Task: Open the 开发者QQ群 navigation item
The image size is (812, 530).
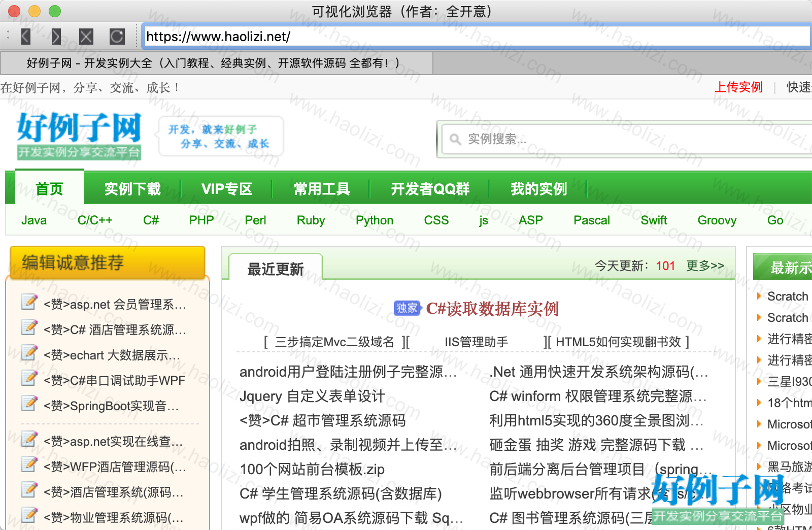Action: pos(430,189)
